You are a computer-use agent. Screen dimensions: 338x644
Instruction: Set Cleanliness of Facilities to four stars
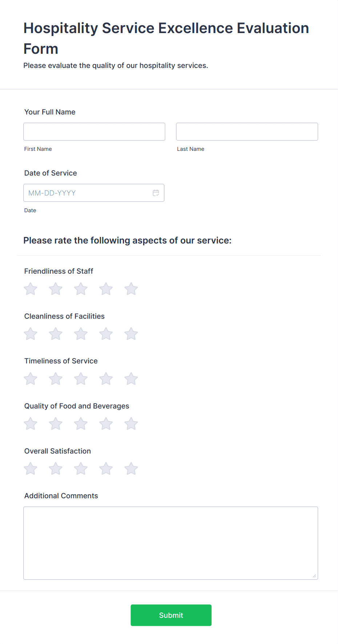pyautogui.click(x=106, y=334)
